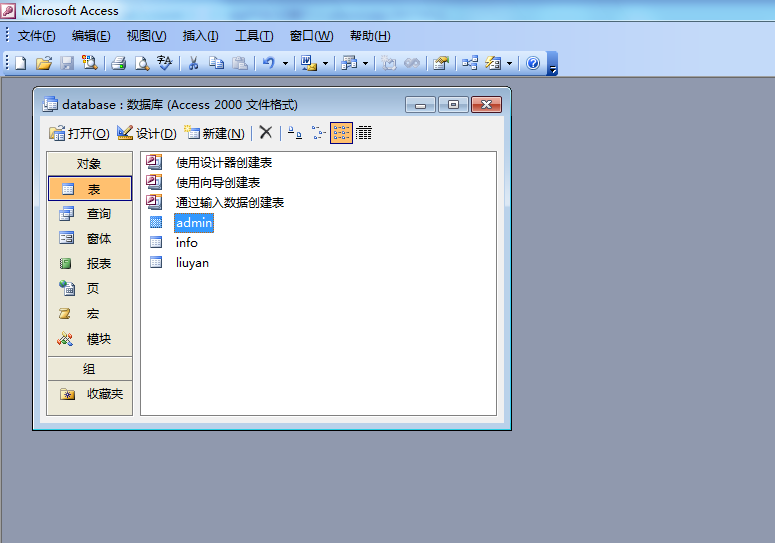Open the 编辑(E) menu
Viewport: 775px width, 543px height.
point(91,36)
